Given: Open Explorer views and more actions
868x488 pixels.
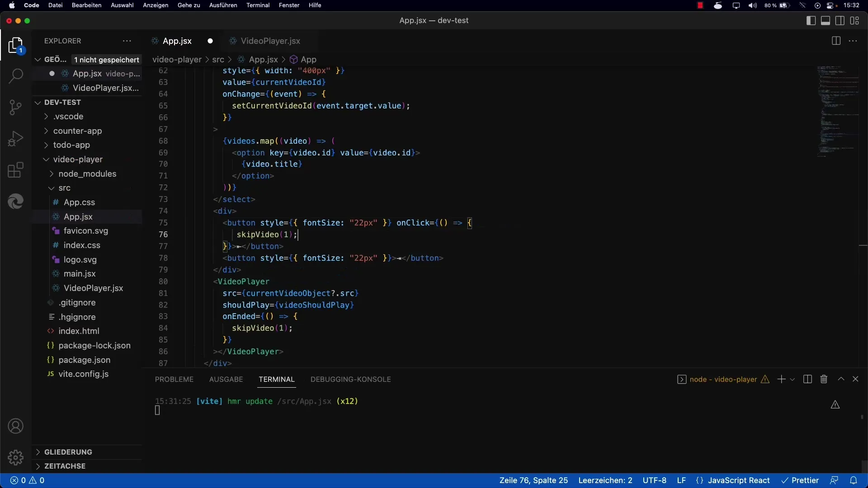Looking at the screenshot, I should (127, 41).
